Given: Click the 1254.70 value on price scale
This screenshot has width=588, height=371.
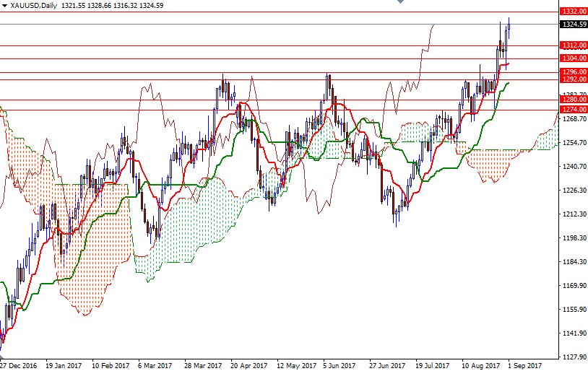Looking at the screenshot, I should click(x=573, y=143).
